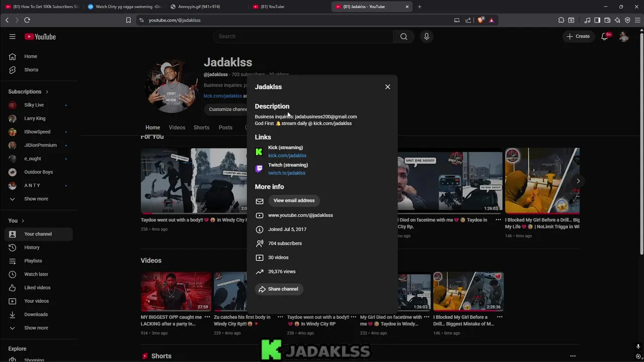Open Your videos in the sidebar
This screenshot has width=644, height=362.
tap(39, 301)
